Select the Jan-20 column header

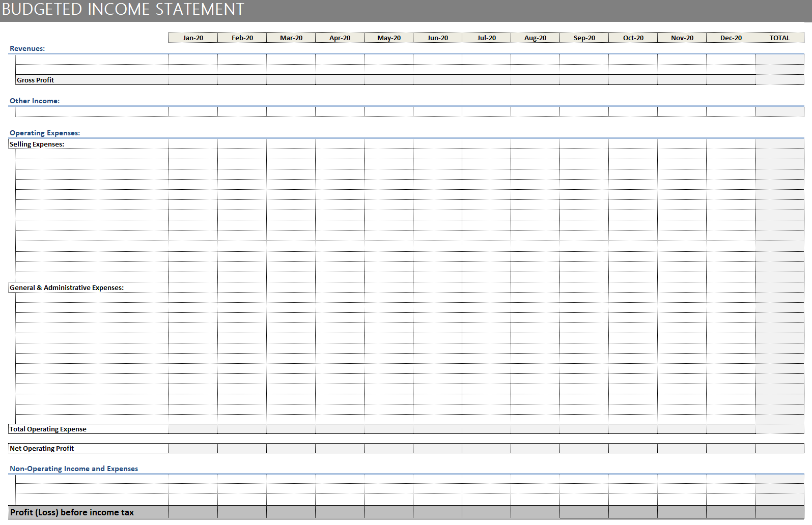pyautogui.click(x=193, y=38)
